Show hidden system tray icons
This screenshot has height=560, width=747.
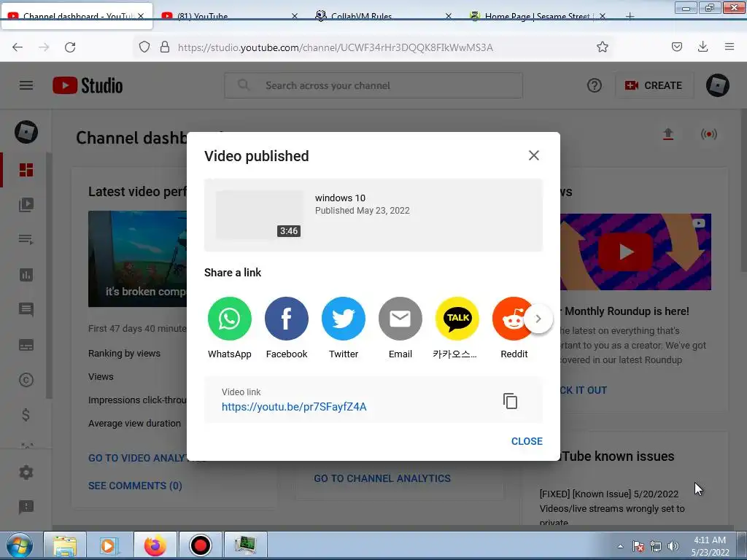620,546
